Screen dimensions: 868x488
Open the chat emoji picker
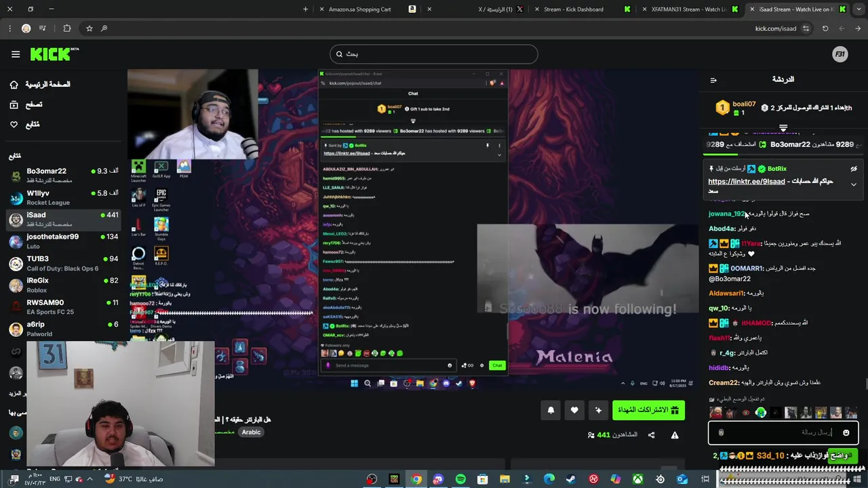coord(846,432)
